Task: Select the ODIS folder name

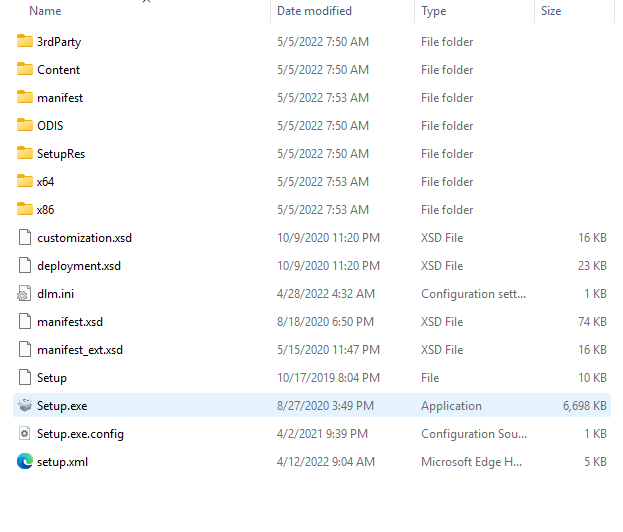Action: [x=50, y=126]
